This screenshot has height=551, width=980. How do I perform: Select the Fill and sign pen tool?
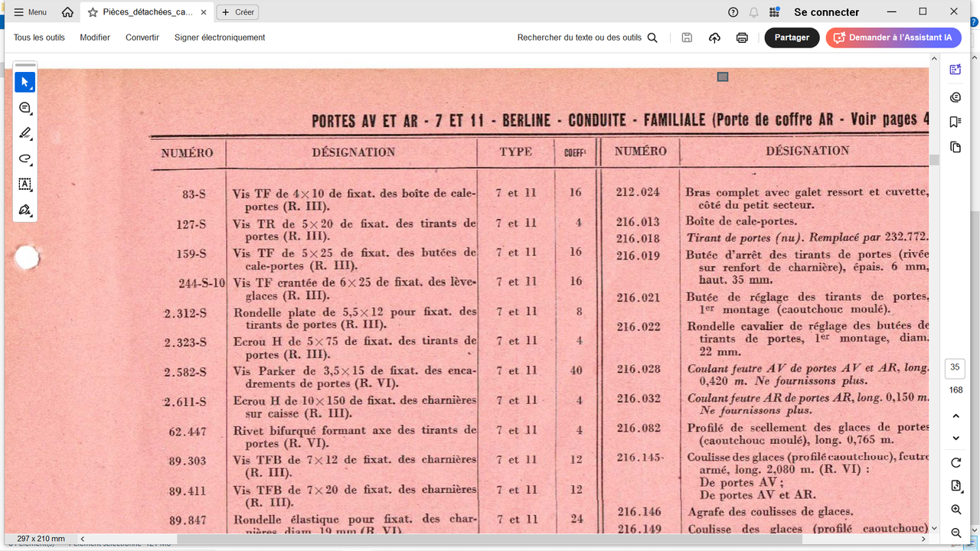(x=25, y=210)
